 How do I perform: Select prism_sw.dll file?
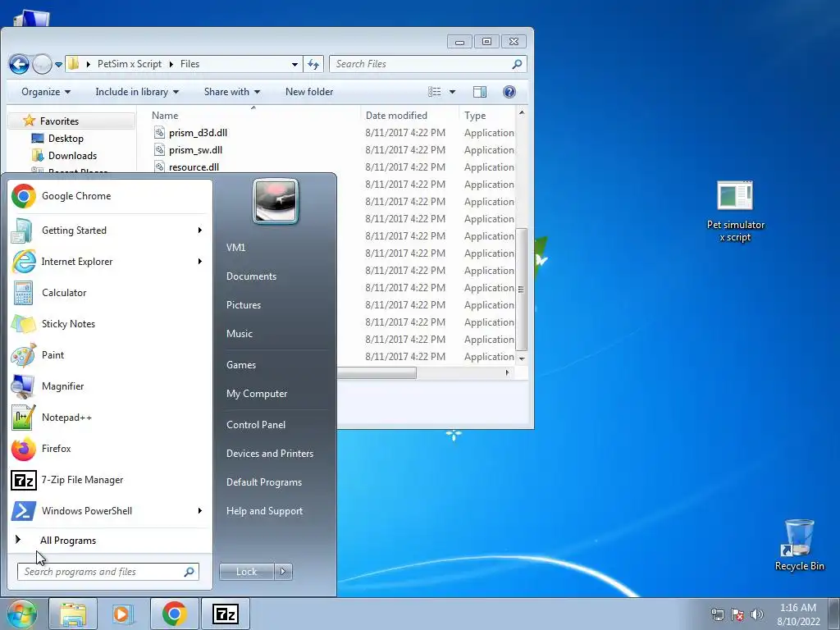(195, 150)
